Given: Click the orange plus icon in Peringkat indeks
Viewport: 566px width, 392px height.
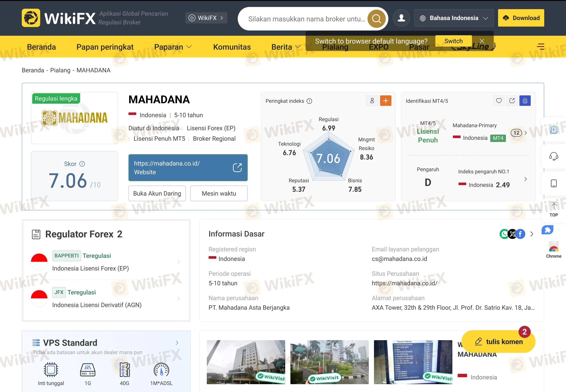Looking at the screenshot, I should 386,100.
